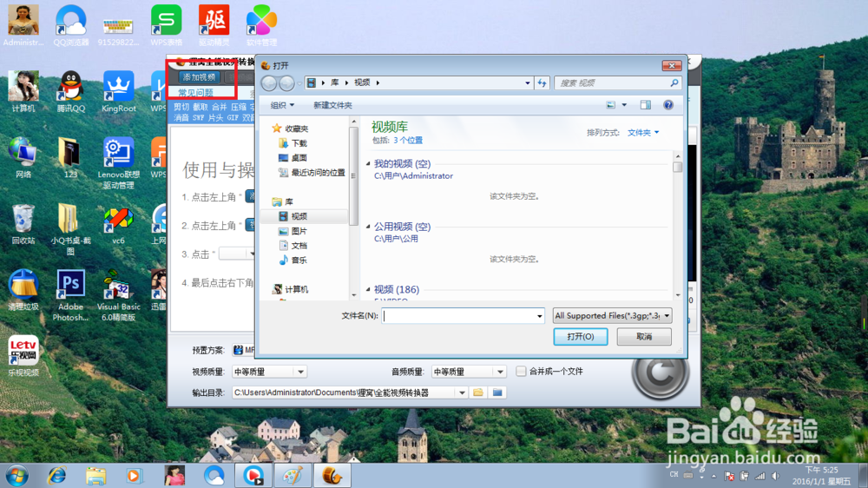
Task: Open Adobe Photoshop desktop shortcut
Action: [71, 295]
